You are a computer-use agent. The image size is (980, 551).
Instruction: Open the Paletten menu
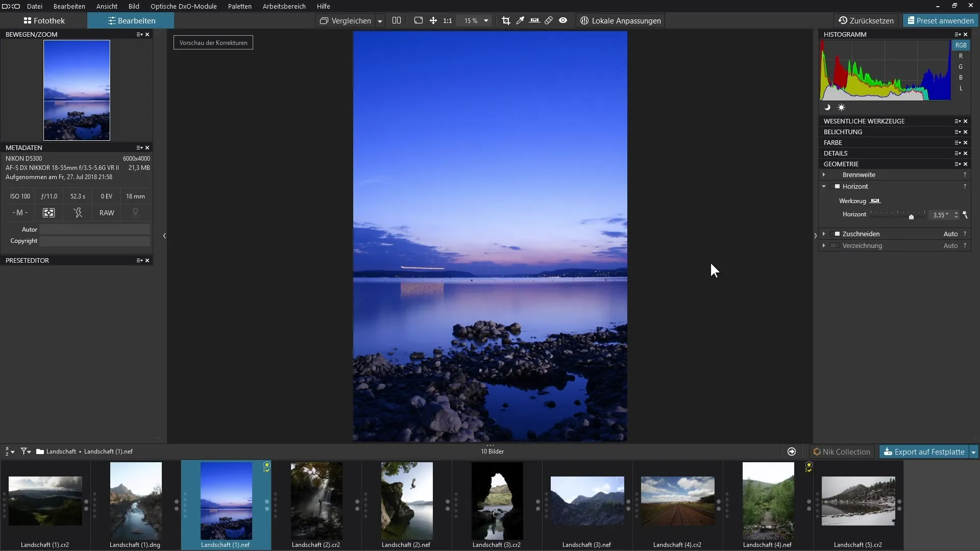(x=239, y=6)
